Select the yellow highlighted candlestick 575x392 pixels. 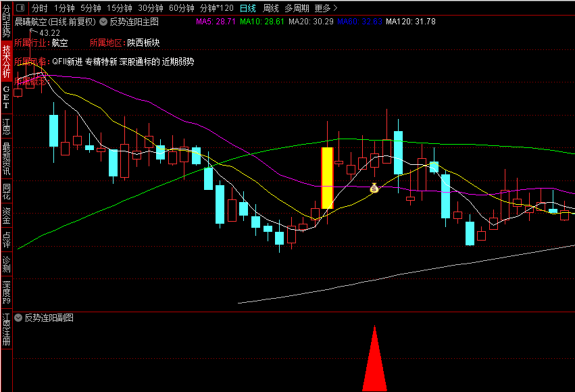pyautogui.click(x=327, y=178)
